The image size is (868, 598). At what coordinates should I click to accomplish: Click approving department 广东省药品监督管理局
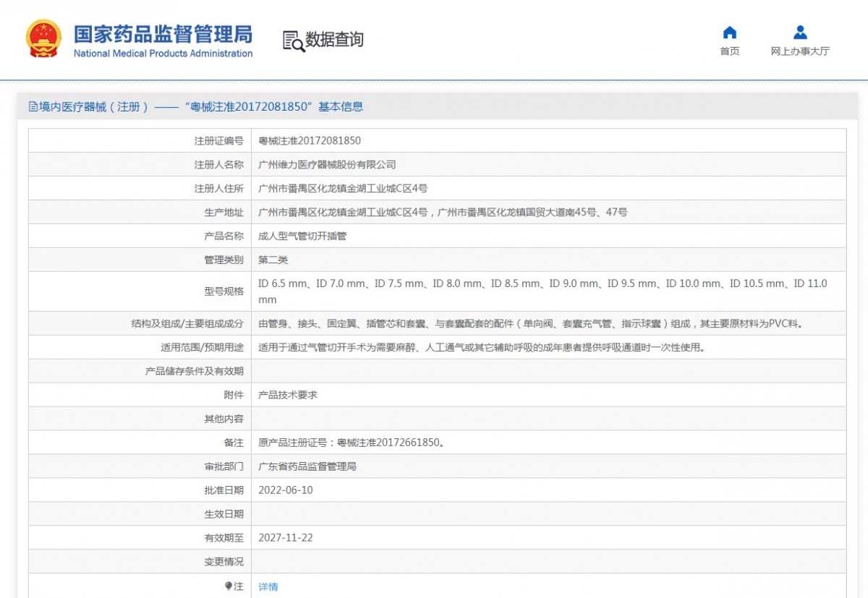click(307, 466)
